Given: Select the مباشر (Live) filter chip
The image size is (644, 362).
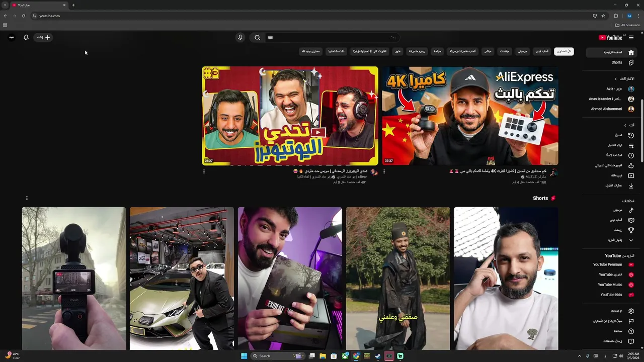Looking at the screenshot, I should (x=488, y=51).
